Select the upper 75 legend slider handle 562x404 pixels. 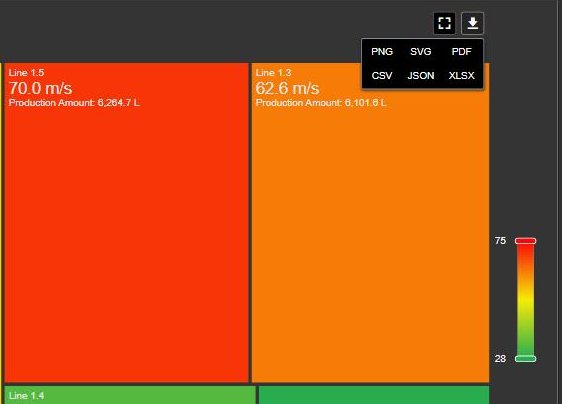click(525, 241)
